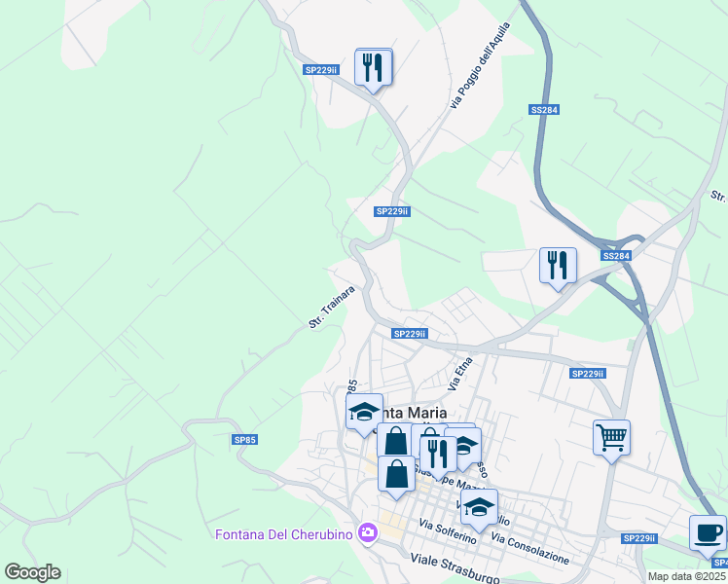The image size is (728, 584).
Task: Open the Fontana Del Cherubino camera pin
Action: click(x=368, y=533)
